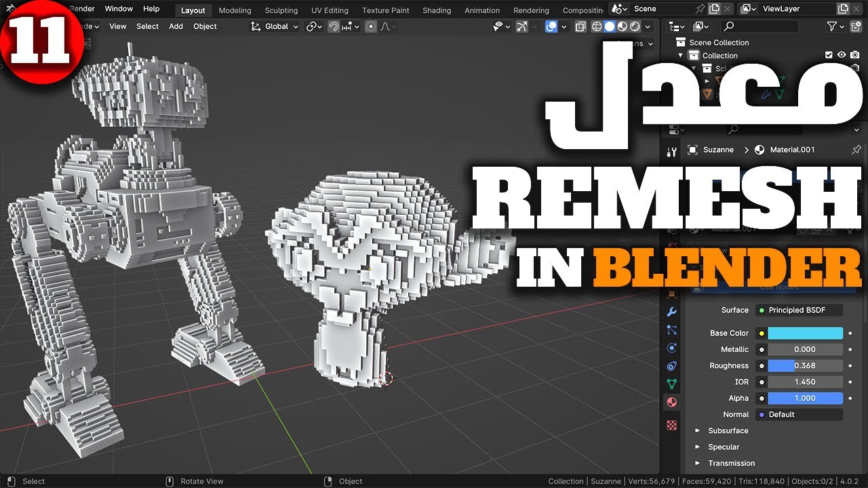Open the Physics properties tab
Viewport: 868px width, 488px height.
point(672,348)
